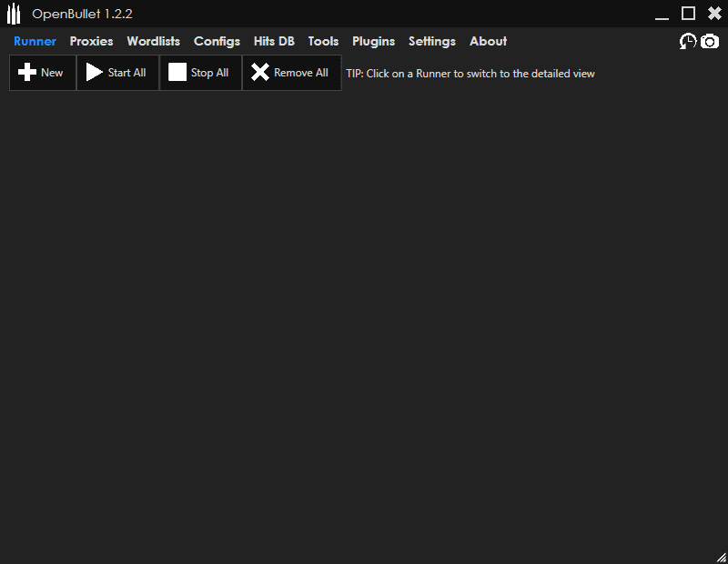Open the Wordlists section
The width and height of the screenshot is (728, 564).
(153, 41)
